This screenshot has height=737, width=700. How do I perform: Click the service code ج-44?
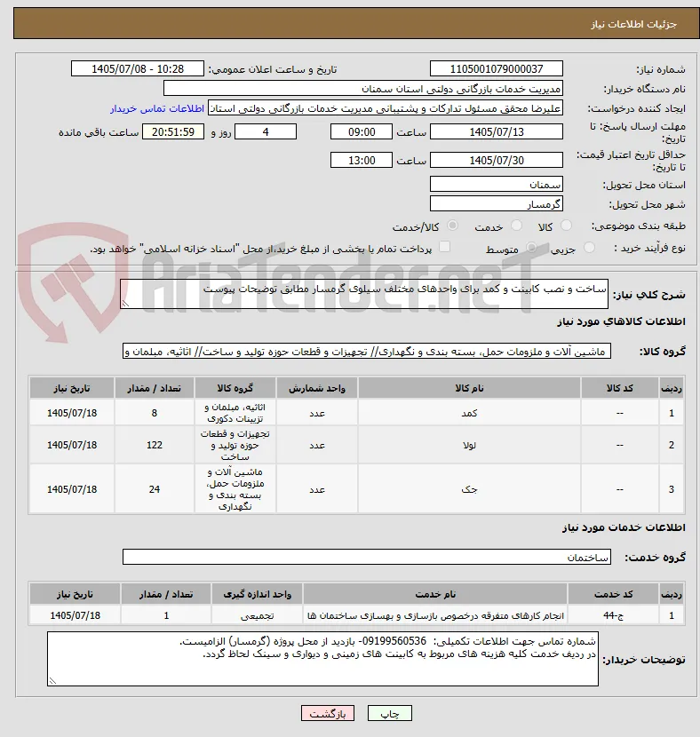click(x=613, y=615)
